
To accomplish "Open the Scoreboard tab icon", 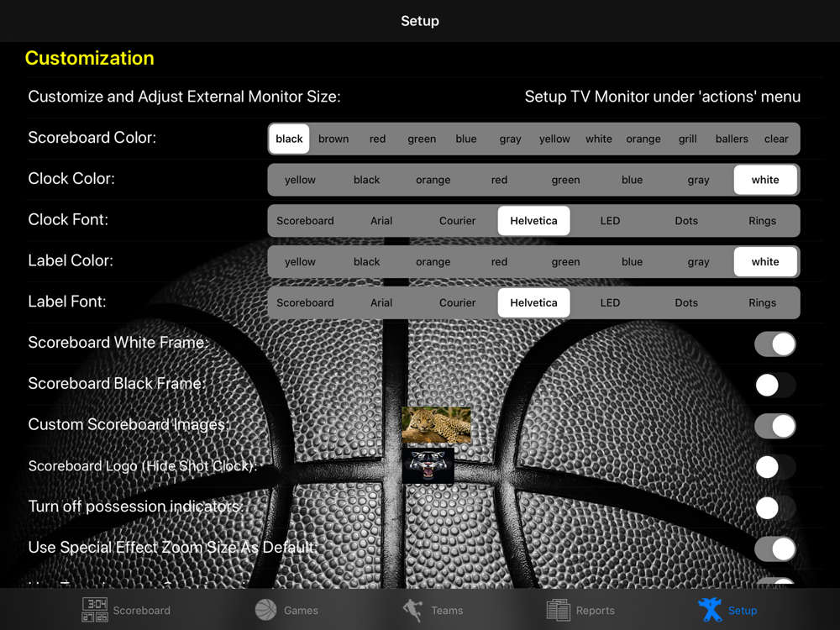I will (94, 610).
